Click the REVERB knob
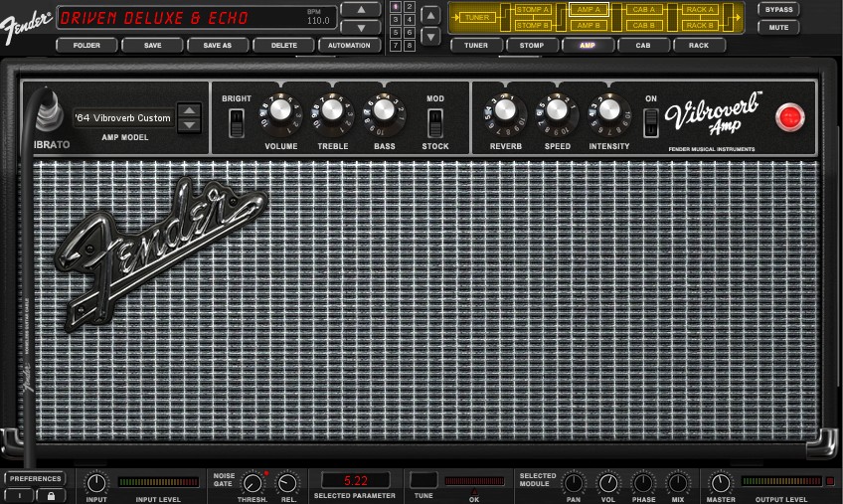 (505, 113)
